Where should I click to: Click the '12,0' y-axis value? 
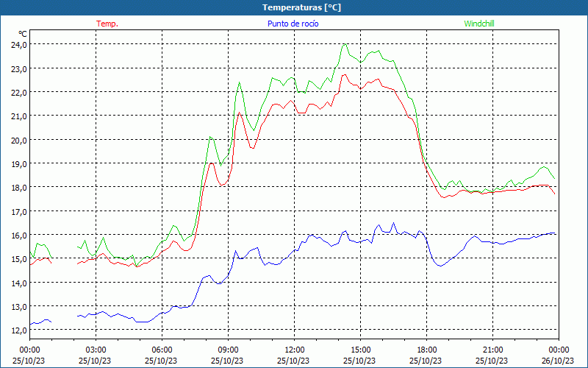click(19, 330)
